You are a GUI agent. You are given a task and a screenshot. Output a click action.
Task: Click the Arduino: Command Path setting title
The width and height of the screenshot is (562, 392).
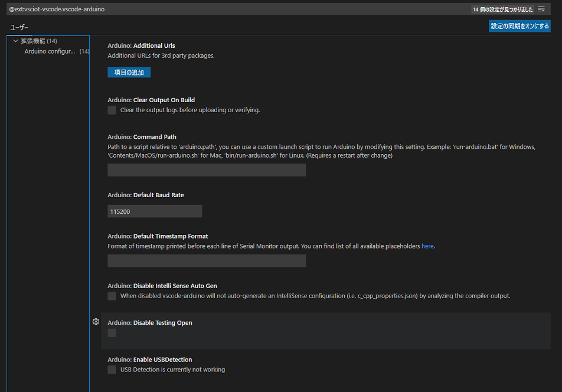[x=142, y=137]
